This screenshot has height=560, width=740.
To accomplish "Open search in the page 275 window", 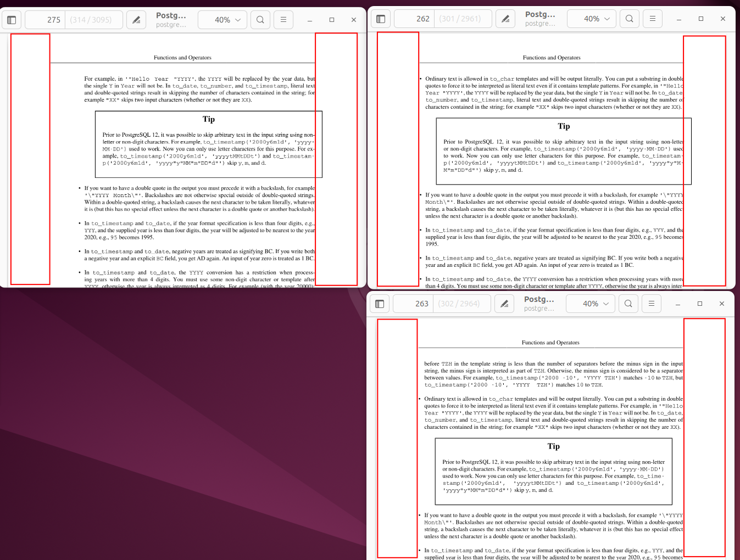I will (260, 20).
